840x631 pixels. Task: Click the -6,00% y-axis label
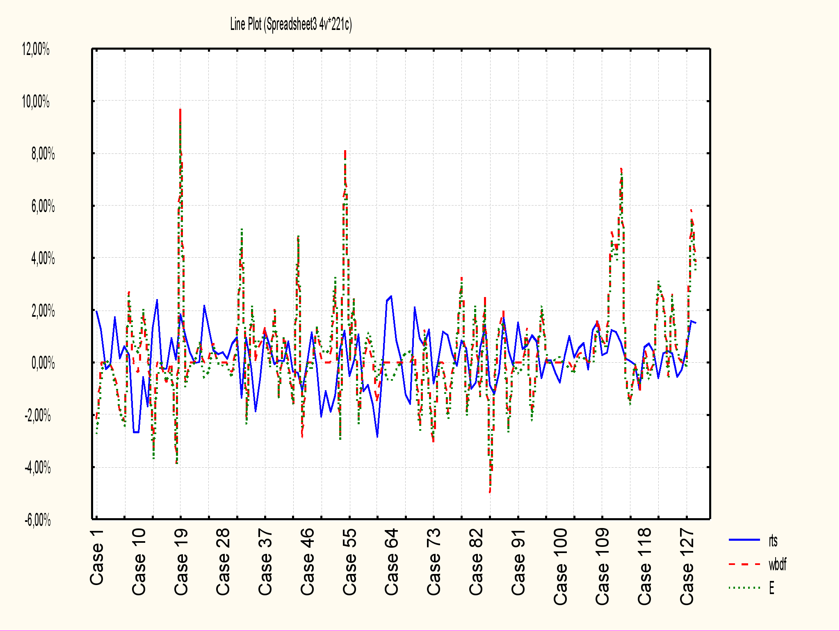(38, 520)
